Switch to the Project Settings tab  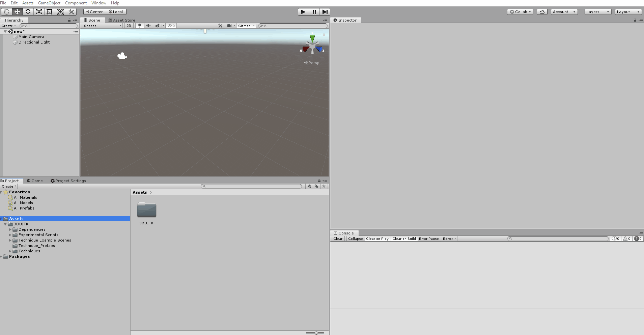(x=68, y=181)
